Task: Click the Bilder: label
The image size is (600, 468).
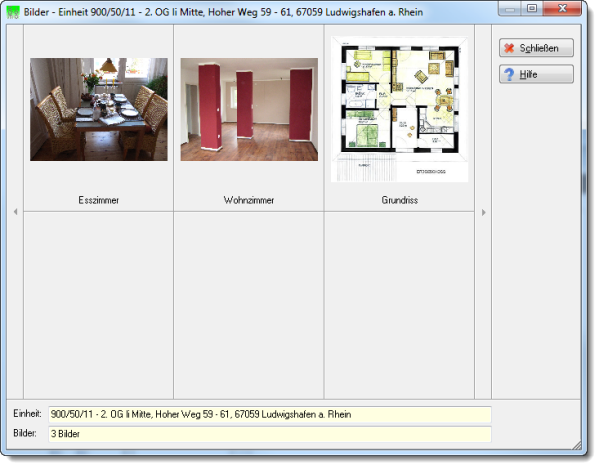Action: 25,433
